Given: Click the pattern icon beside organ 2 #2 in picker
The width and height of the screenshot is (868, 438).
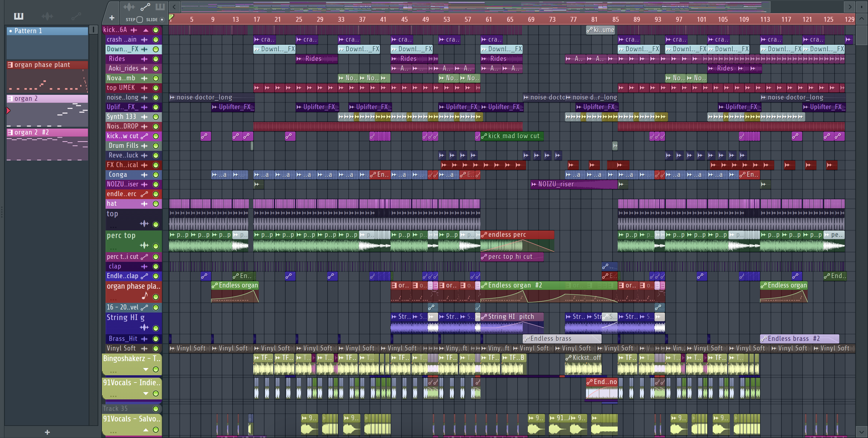Looking at the screenshot, I should (10, 132).
